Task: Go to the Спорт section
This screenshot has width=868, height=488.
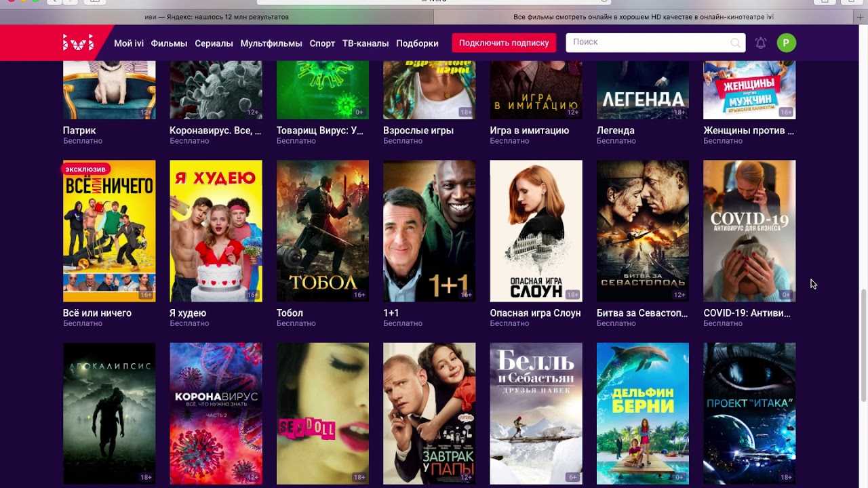Action: point(322,43)
